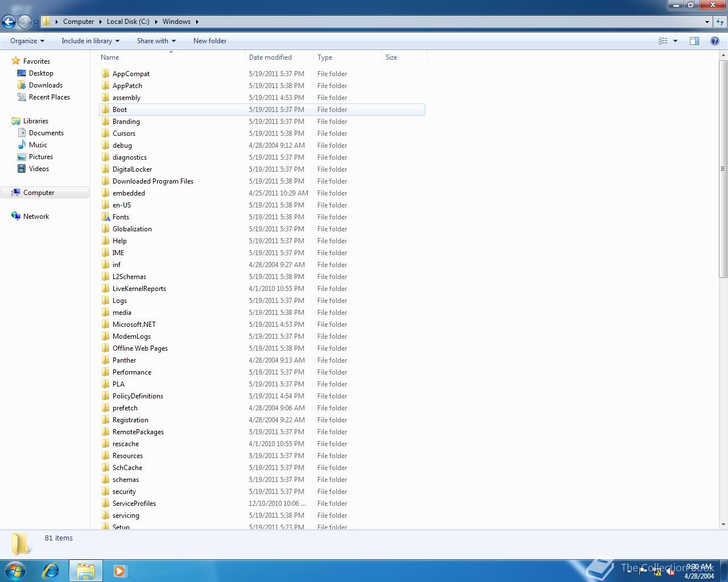The height and width of the screenshot is (582, 728).
Task: Click Windows Explorer taskbar icon
Action: point(85,571)
